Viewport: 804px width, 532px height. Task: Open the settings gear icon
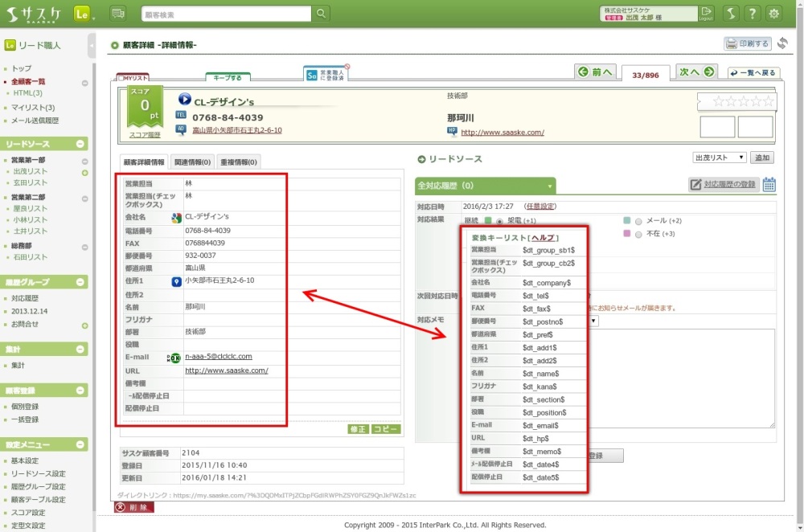pos(774,14)
